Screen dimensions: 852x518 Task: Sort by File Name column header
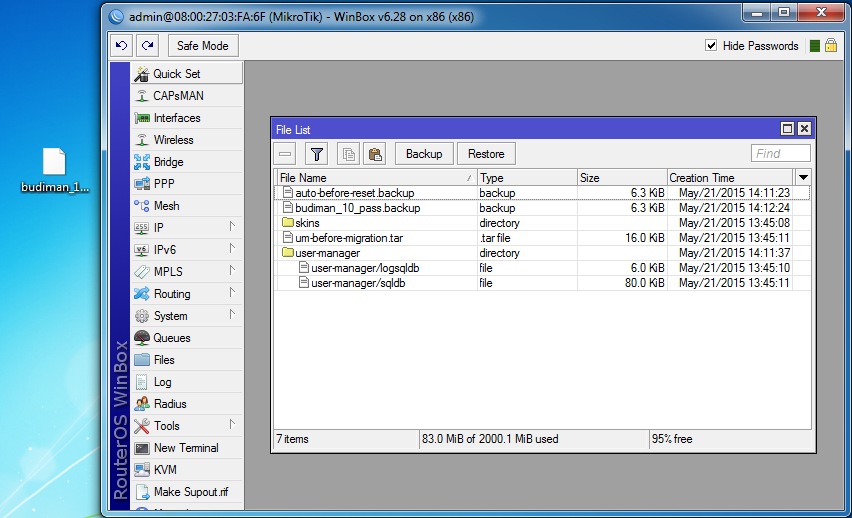376,178
